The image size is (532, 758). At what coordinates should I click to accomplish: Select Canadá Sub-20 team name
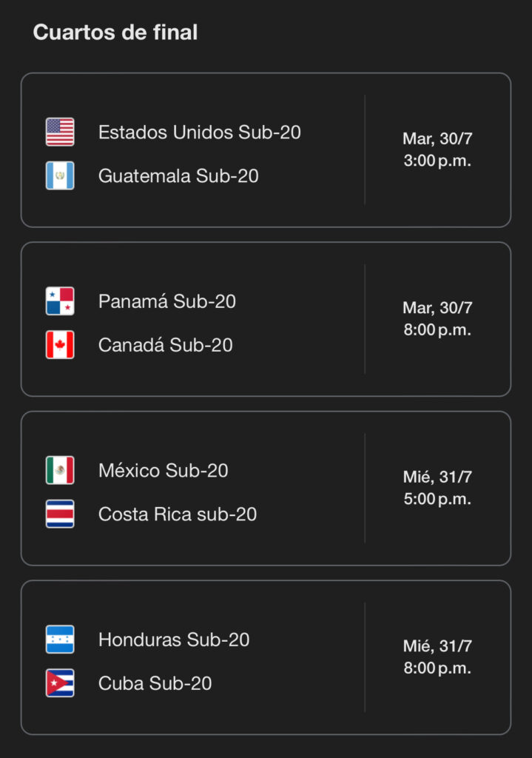point(165,345)
